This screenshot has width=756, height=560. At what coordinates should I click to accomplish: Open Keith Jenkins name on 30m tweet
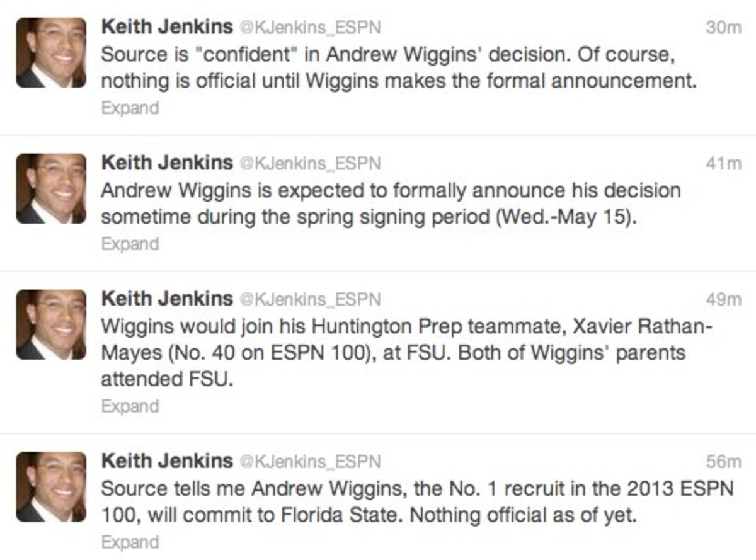167,28
